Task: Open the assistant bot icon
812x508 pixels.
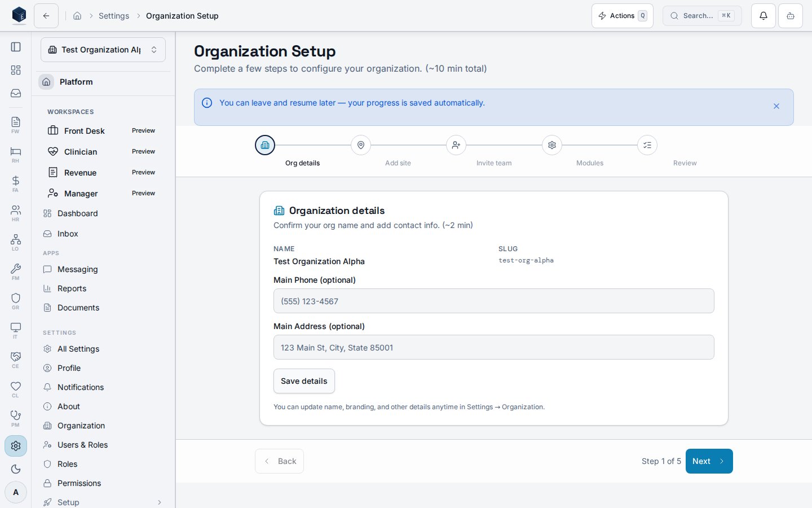Action: point(791,16)
